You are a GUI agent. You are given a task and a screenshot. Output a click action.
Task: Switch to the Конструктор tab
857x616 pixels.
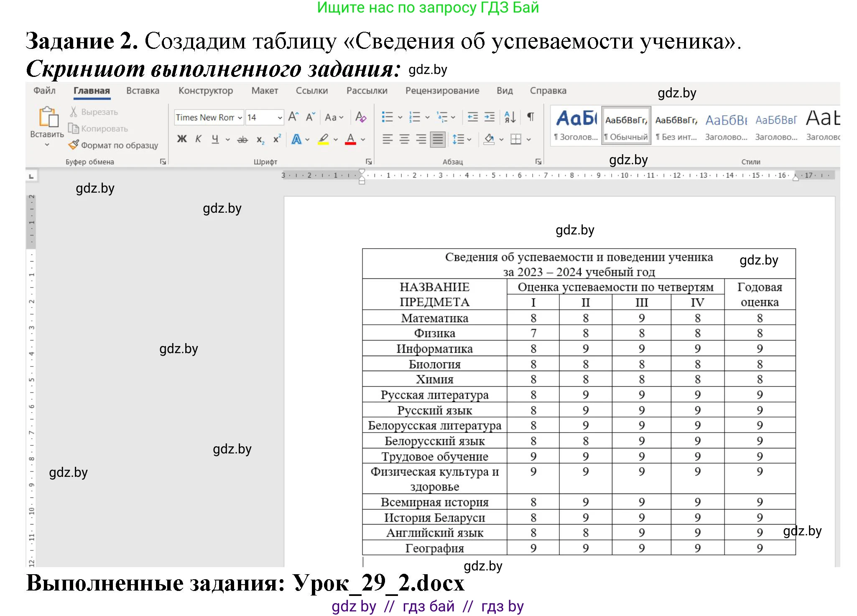tap(206, 91)
